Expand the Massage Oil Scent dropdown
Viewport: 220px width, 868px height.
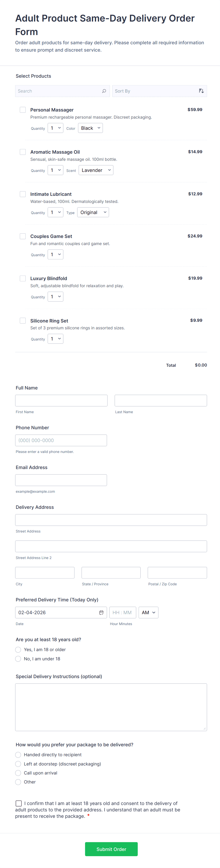tap(96, 170)
